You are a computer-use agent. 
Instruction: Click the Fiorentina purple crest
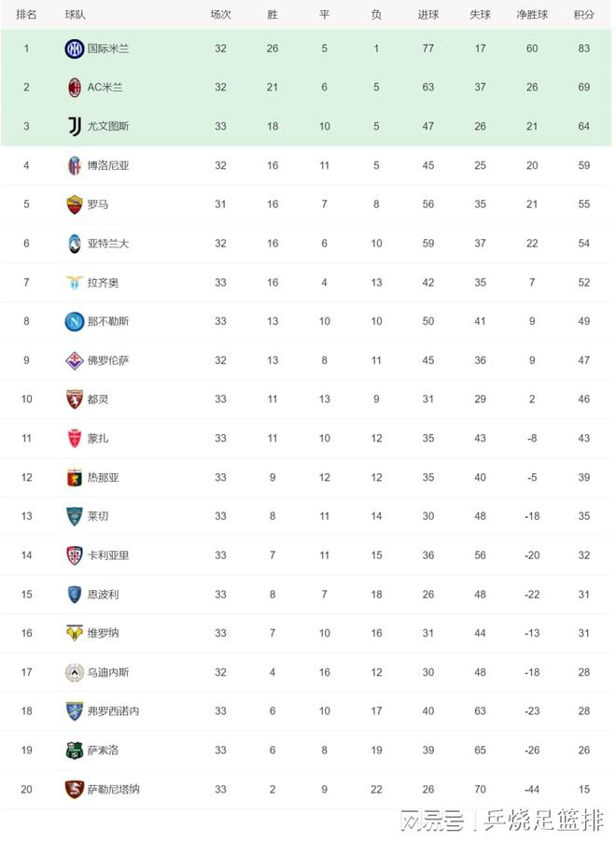click(x=74, y=361)
